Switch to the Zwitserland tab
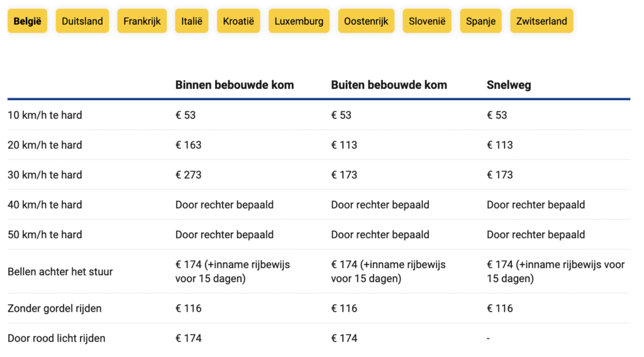The height and width of the screenshot is (357, 644). pyautogui.click(x=541, y=21)
